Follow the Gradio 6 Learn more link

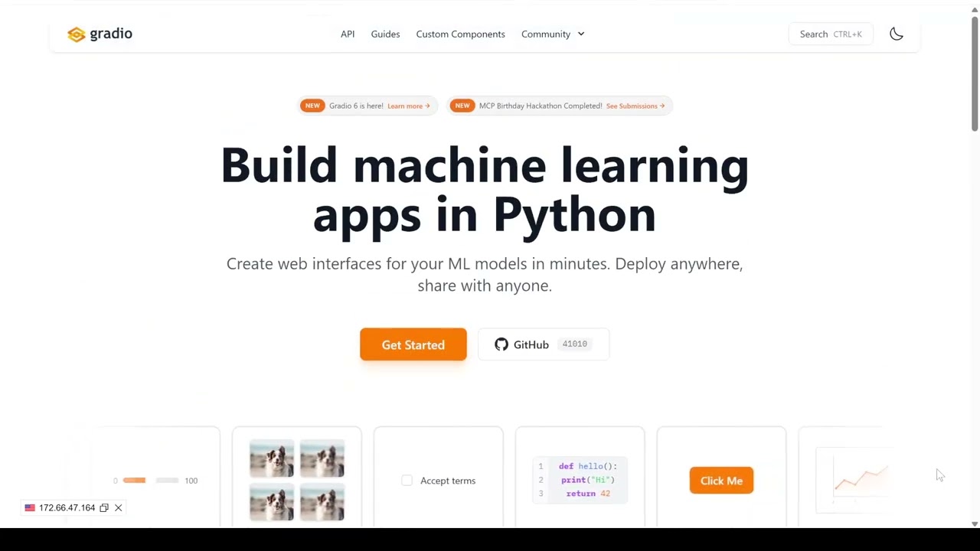coord(409,106)
